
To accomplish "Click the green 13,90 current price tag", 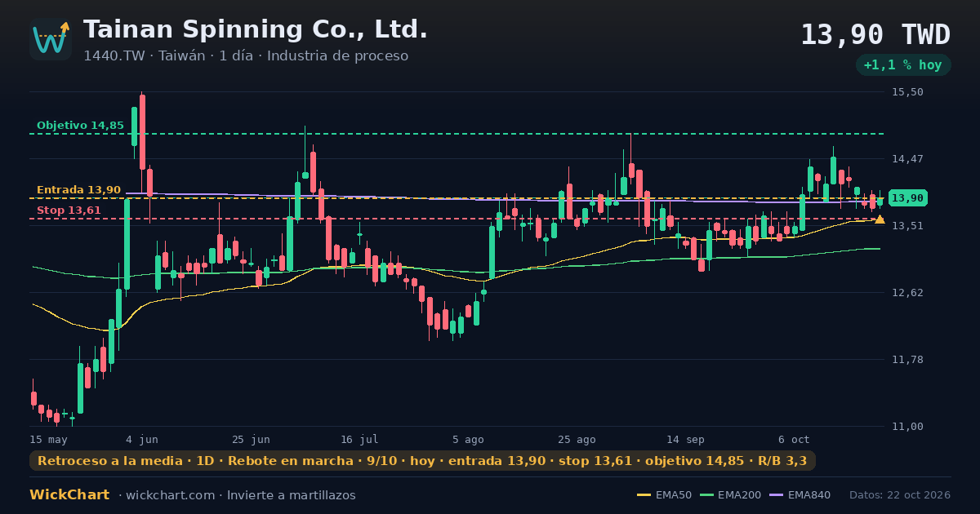I will (907, 198).
